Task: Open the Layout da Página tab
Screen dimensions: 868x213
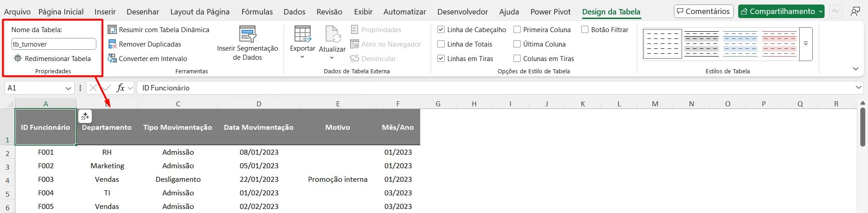Action: (200, 12)
